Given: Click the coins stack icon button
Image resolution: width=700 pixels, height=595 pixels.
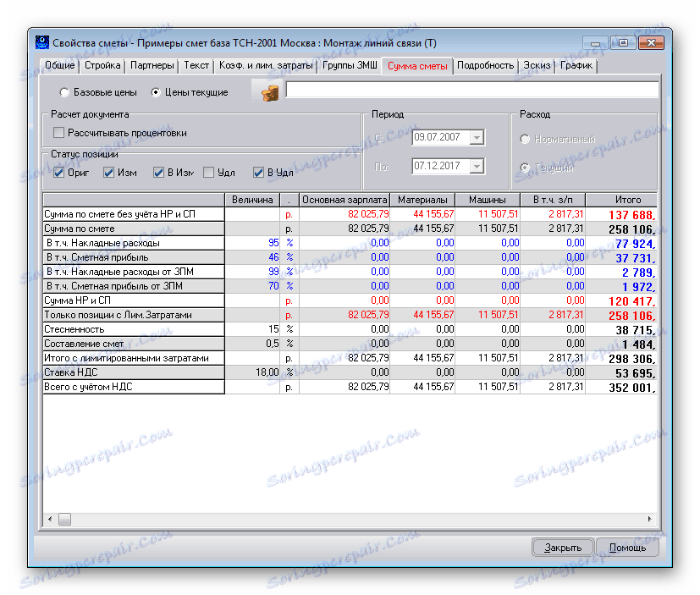Looking at the screenshot, I should pyautogui.click(x=269, y=92).
